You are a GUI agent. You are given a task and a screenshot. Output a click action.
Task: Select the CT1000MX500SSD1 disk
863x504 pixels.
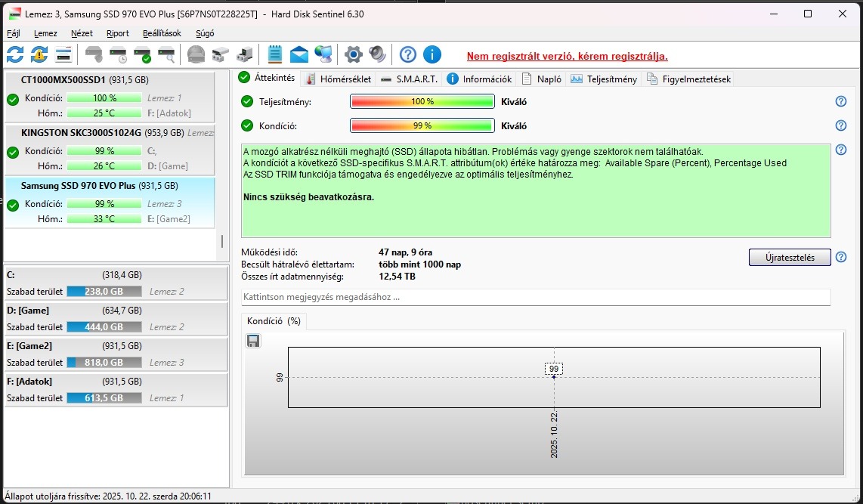pos(110,96)
